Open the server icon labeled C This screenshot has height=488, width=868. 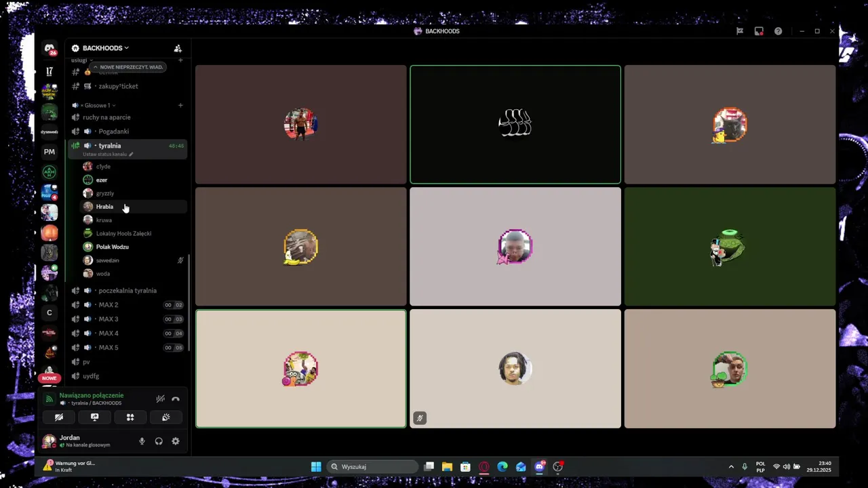50,313
